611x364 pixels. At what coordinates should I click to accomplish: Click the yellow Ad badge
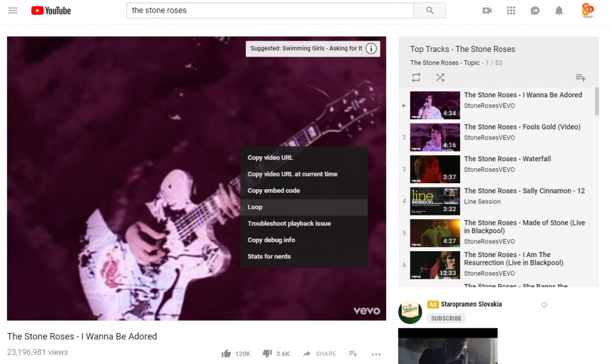coord(433,304)
